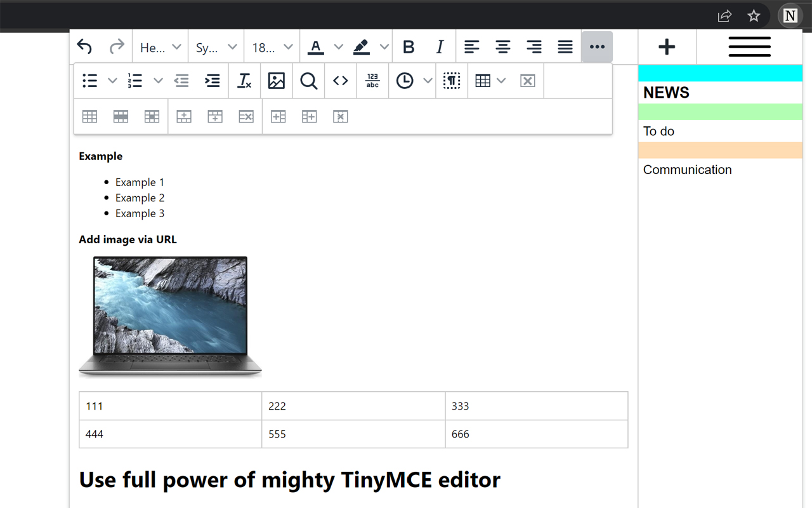812x508 pixels.
Task: Expand the highlight color options arrow
Action: coord(384,47)
